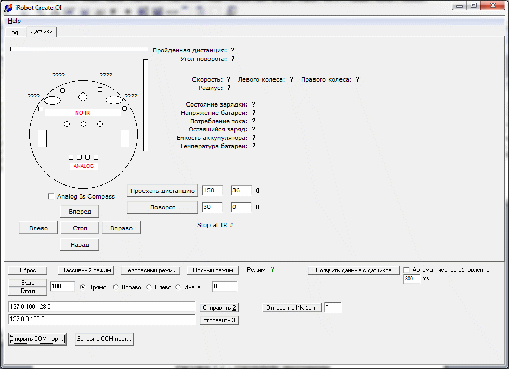The image size is (510, 370).
Task: Click the Режим: status label
Action: (x=256, y=270)
